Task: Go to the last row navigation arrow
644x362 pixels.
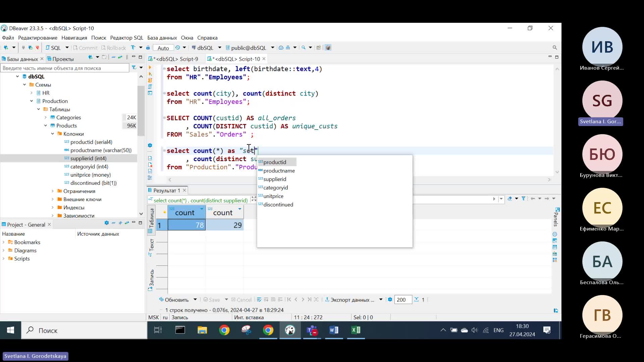Action: click(309, 300)
